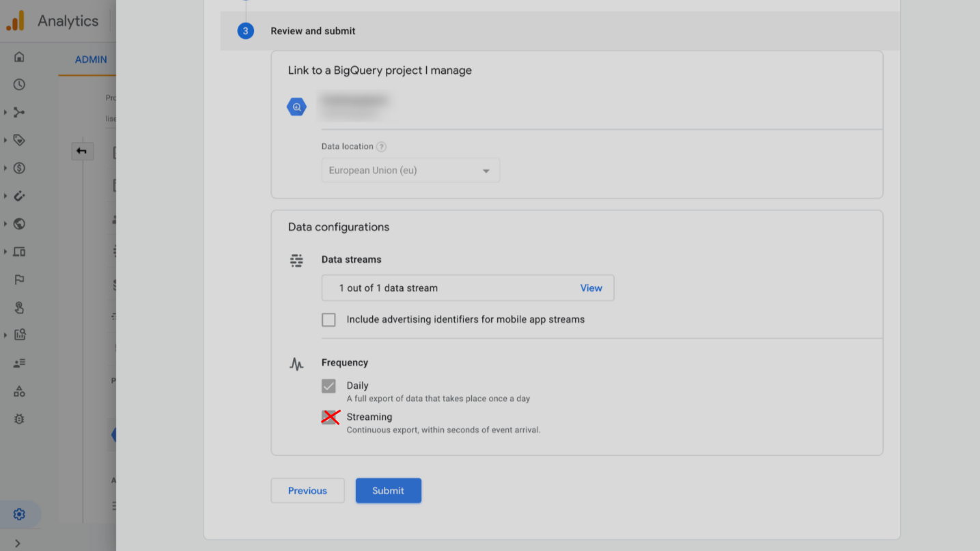Viewport: 980px width, 551px height.
Task: Go back with the Previous button
Action: (307, 491)
